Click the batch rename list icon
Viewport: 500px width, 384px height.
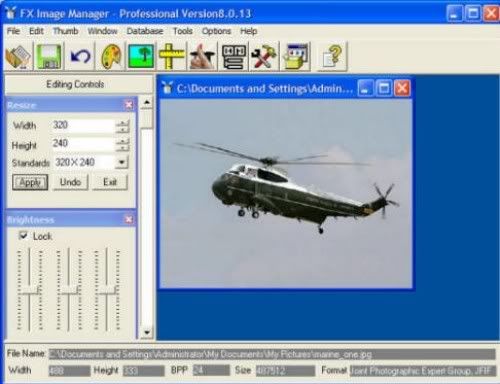coord(233,56)
